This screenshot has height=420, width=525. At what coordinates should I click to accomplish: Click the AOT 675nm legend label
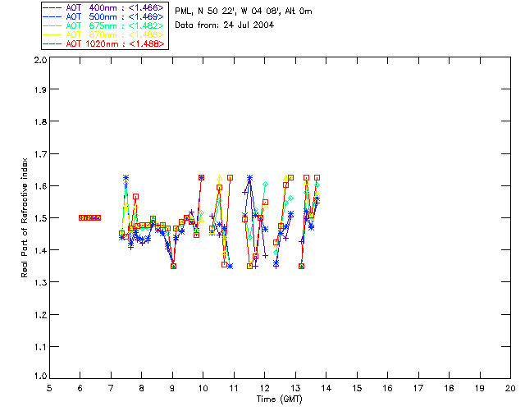point(113,25)
